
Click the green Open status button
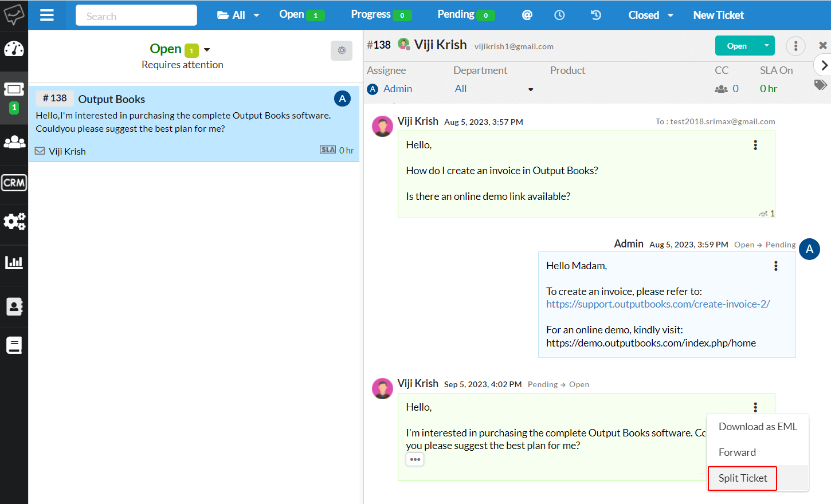point(737,46)
